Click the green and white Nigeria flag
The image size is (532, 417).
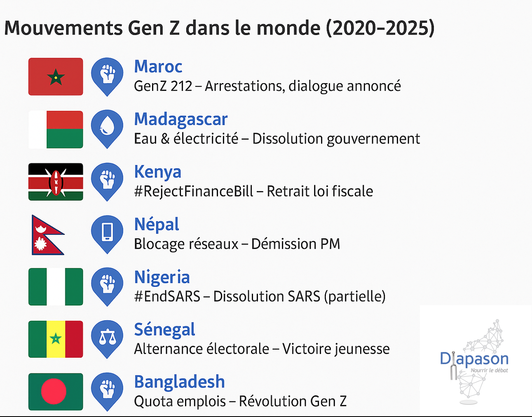tap(56, 287)
